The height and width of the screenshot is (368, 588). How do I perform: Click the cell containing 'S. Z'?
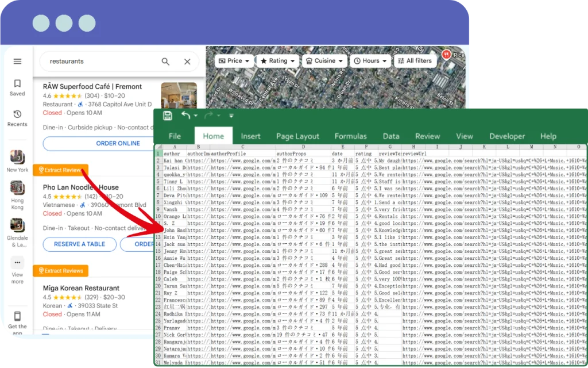click(175, 223)
